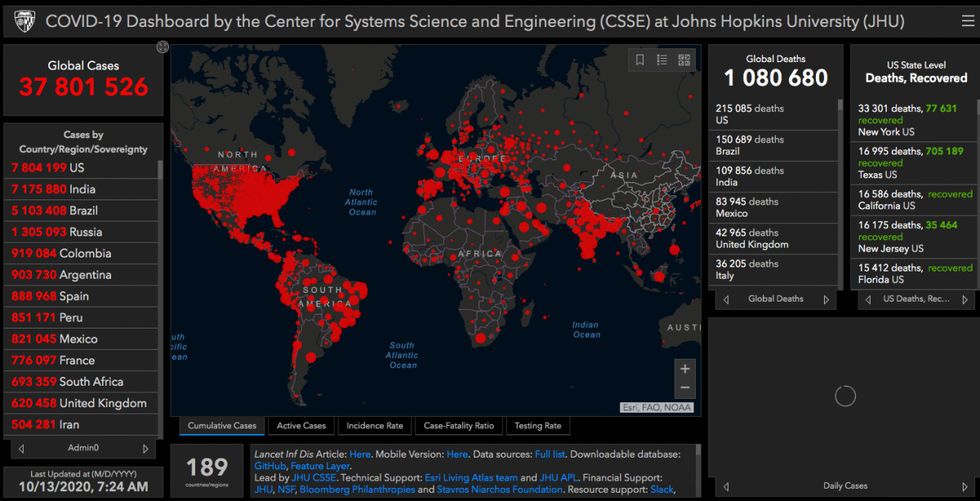Screen dimensions: 980x501
Task: Open the hamburger menu in the header
Action: click(968, 21)
